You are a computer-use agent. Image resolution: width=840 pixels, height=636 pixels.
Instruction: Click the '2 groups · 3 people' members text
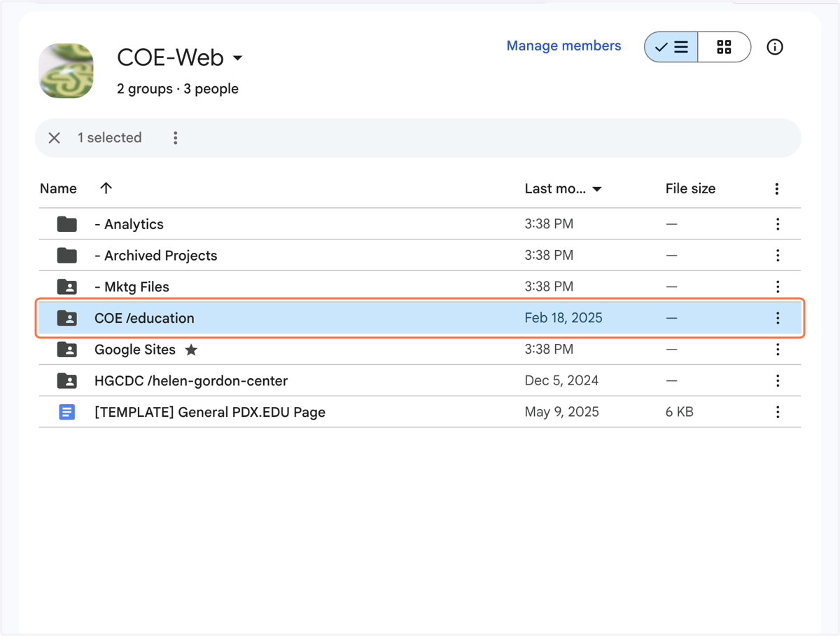(178, 89)
